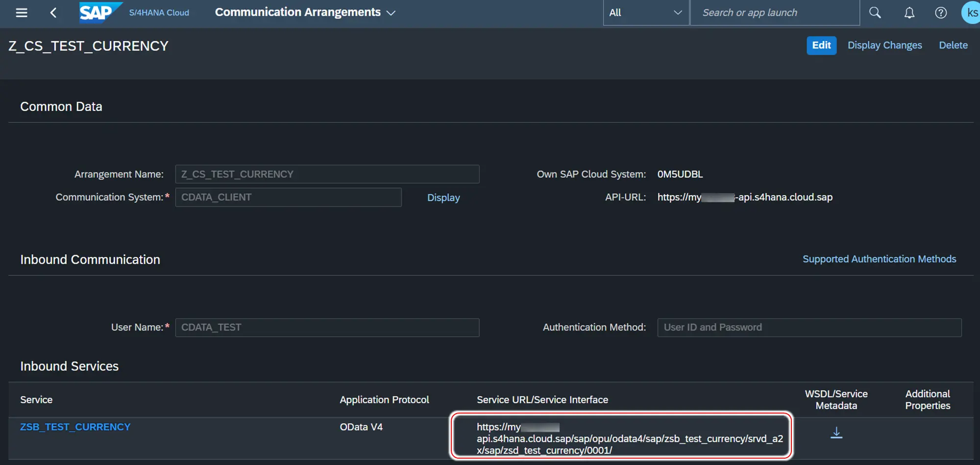Viewport: 980px width, 465px height.
Task: Open Supported Authentication Methods link
Action: (879, 259)
